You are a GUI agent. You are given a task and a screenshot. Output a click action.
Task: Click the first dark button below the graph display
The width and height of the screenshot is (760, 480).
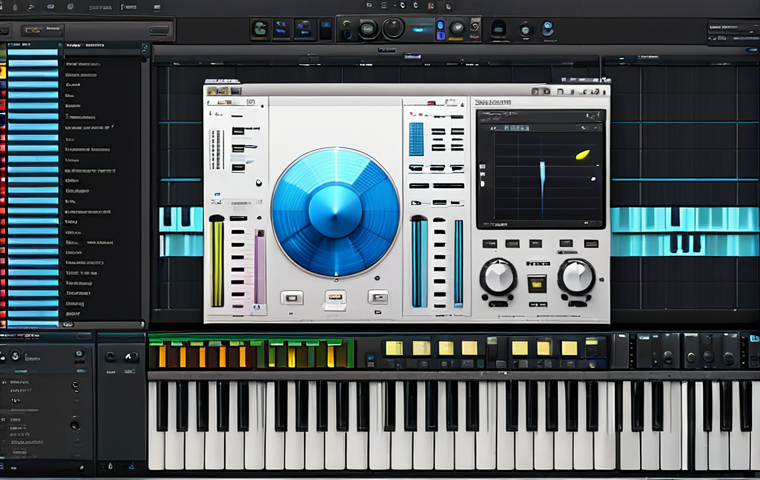pos(490,243)
